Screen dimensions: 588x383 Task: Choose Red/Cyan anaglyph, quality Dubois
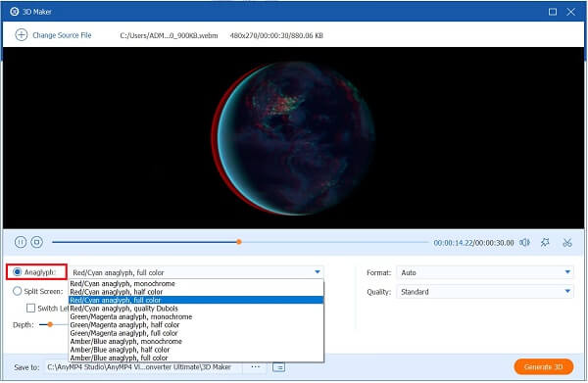click(196, 309)
